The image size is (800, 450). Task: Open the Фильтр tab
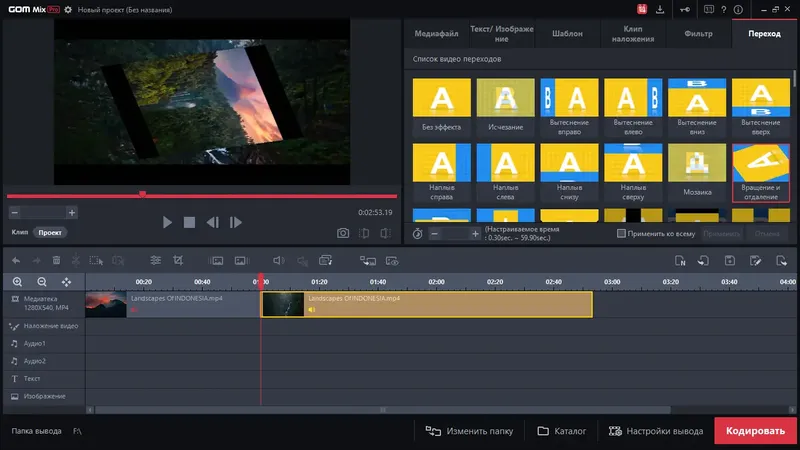[698, 34]
